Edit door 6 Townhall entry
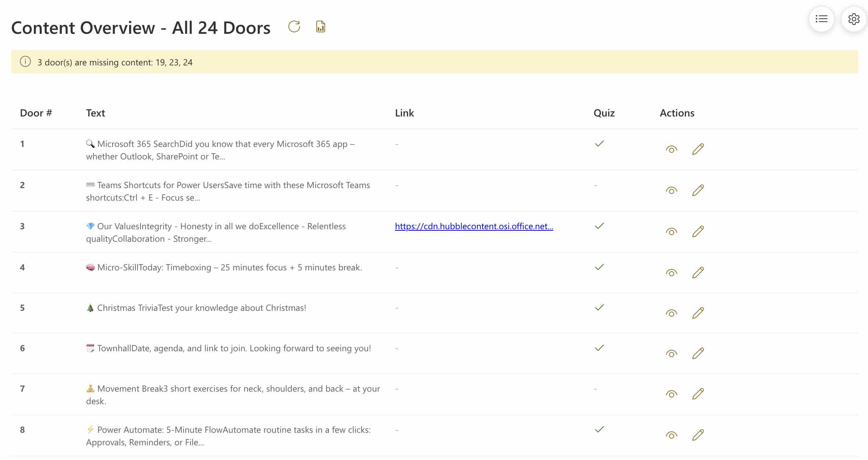Viewport: 868px width, 460px height. 698,353
